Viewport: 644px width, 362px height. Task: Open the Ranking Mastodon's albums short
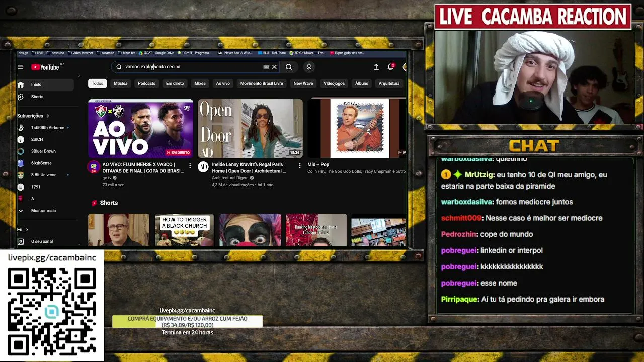316,230
